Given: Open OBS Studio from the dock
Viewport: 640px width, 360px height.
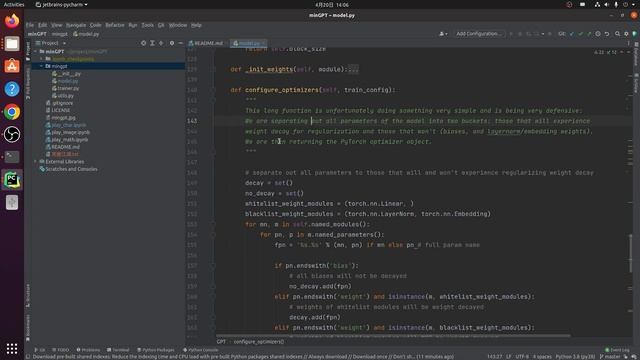Looking at the screenshot, I should 12,134.
